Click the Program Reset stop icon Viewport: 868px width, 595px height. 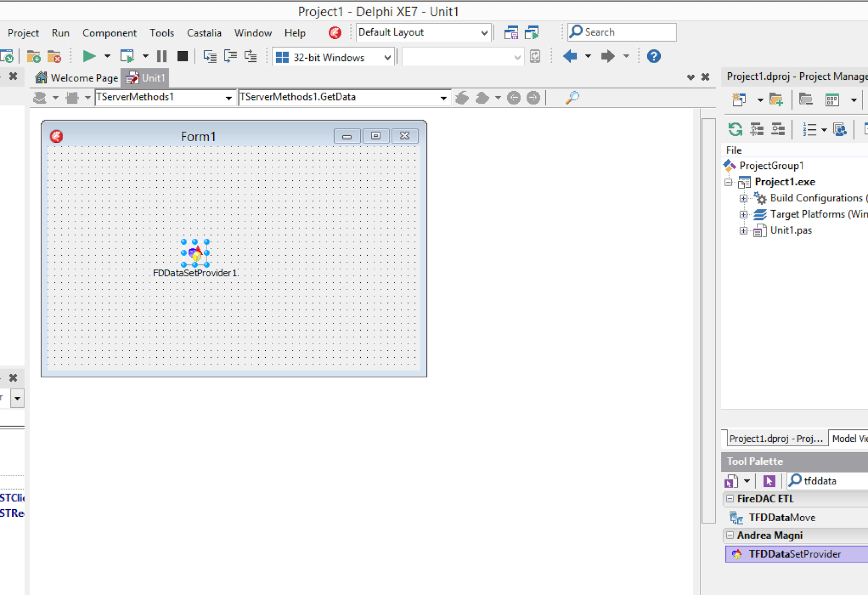click(x=183, y=56)
